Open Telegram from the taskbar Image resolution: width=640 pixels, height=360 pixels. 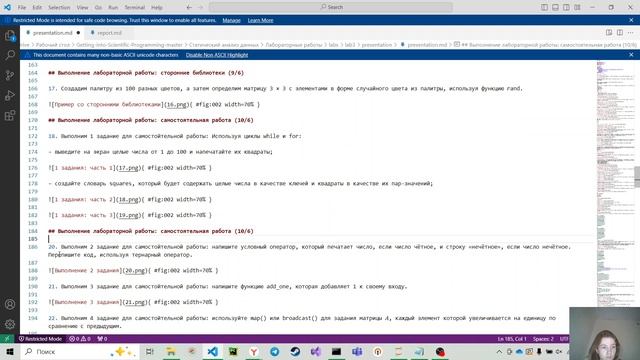275,351
